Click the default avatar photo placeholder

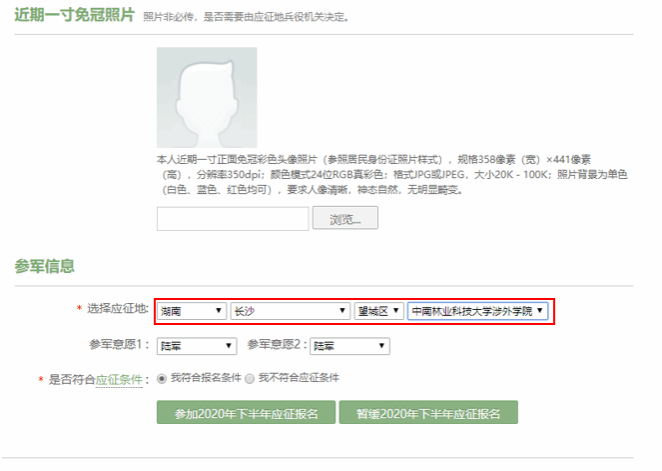click(x=206, y=97)
